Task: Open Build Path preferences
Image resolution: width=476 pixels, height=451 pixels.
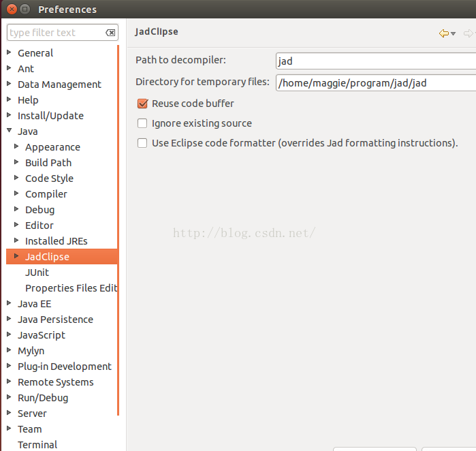Action: click(x=48, y=163)
